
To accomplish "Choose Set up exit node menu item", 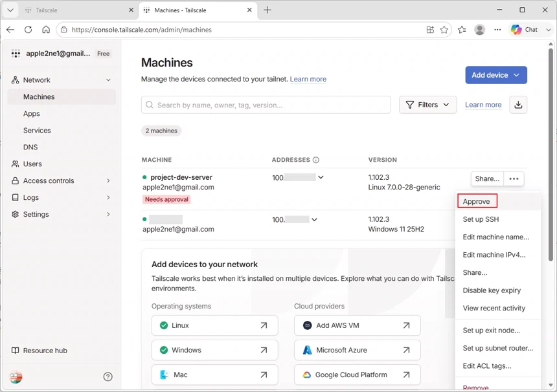I will click(498, 331).
